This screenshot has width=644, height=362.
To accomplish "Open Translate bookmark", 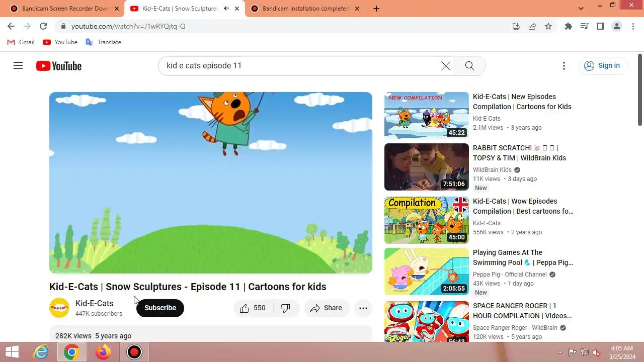I will pyautogui.click(x=103, y=42).
